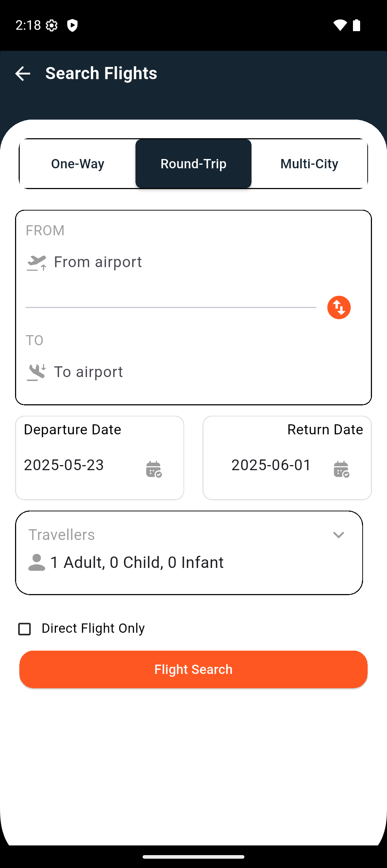Tap the settings gear in status bar
387x868 pixels.
[x=52, y=25]
